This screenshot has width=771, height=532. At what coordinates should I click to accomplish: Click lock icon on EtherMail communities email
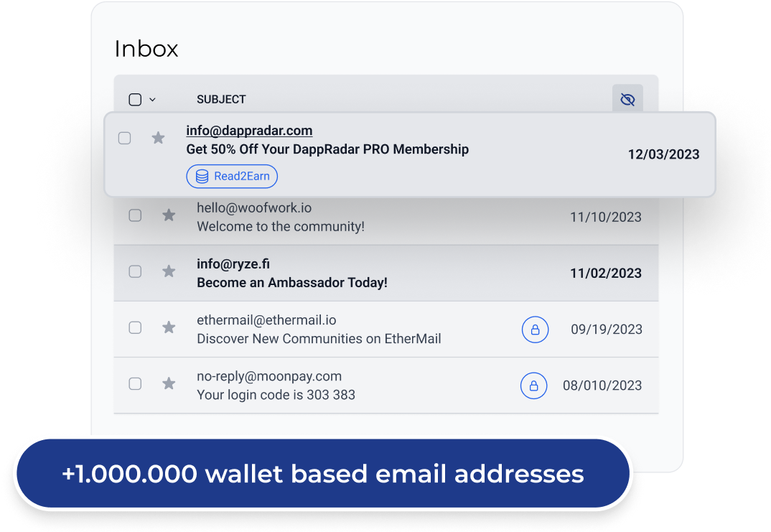pos(535,330)
